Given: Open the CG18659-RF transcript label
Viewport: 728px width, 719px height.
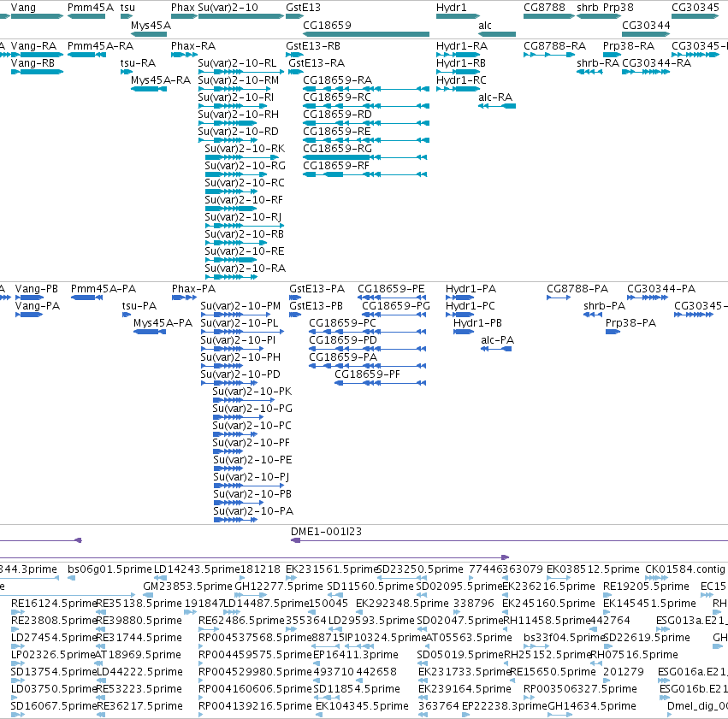Looking at the screenshot, I should click(x=336, y=166).
